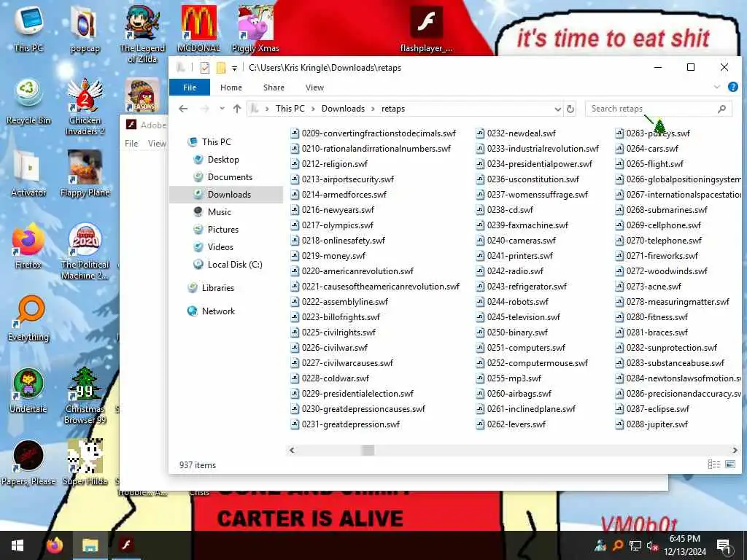Click the horizontal scrollbar thumb
The height and width of the screenshot is (560, 747).
coord(368,450)
